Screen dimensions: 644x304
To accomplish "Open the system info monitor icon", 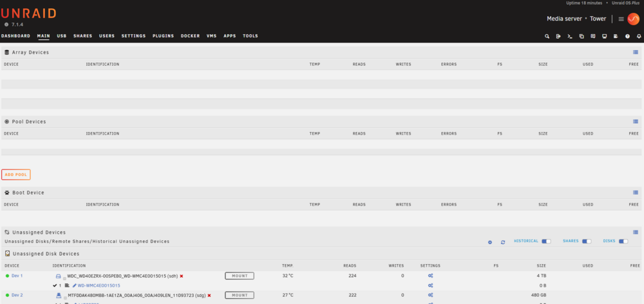I will 605,36.
